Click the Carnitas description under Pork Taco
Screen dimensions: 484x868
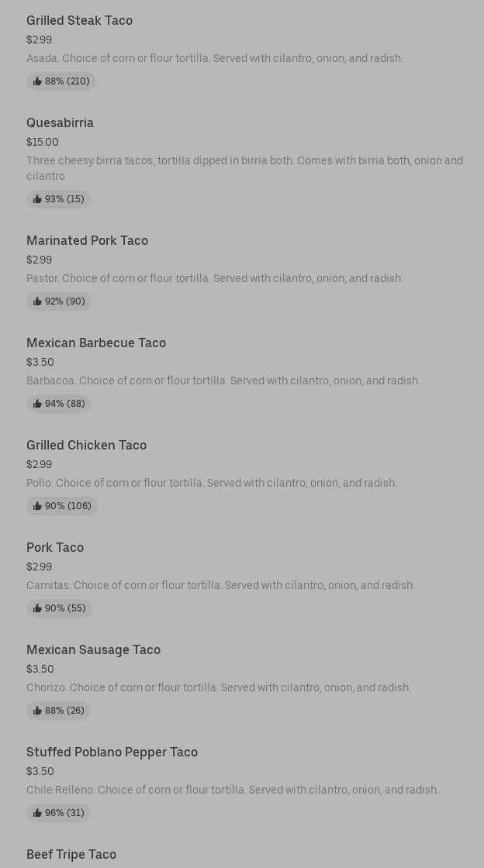(x=220, y=586)
